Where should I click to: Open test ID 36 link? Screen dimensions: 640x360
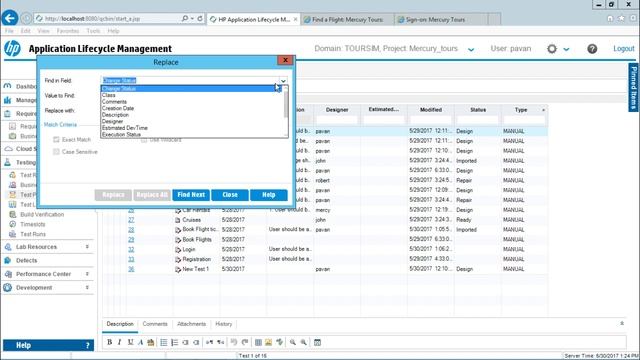click(x=131, y=269)
